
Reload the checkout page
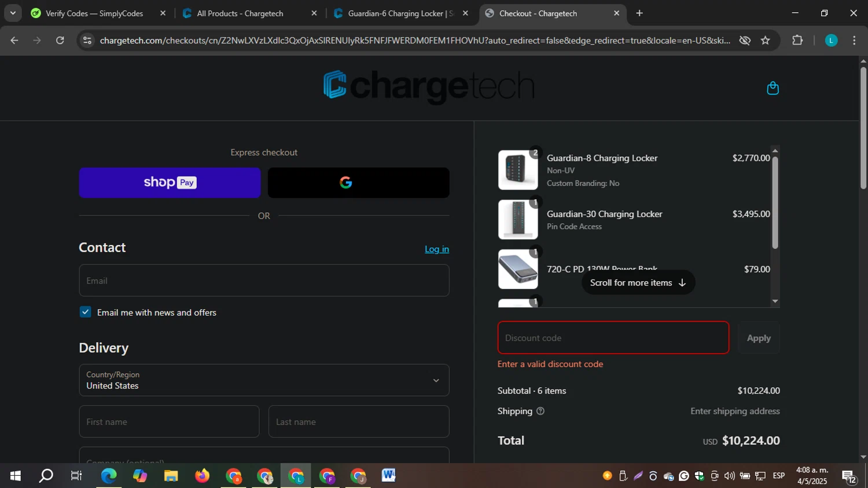pyautogui.click(x=60, y=40)
